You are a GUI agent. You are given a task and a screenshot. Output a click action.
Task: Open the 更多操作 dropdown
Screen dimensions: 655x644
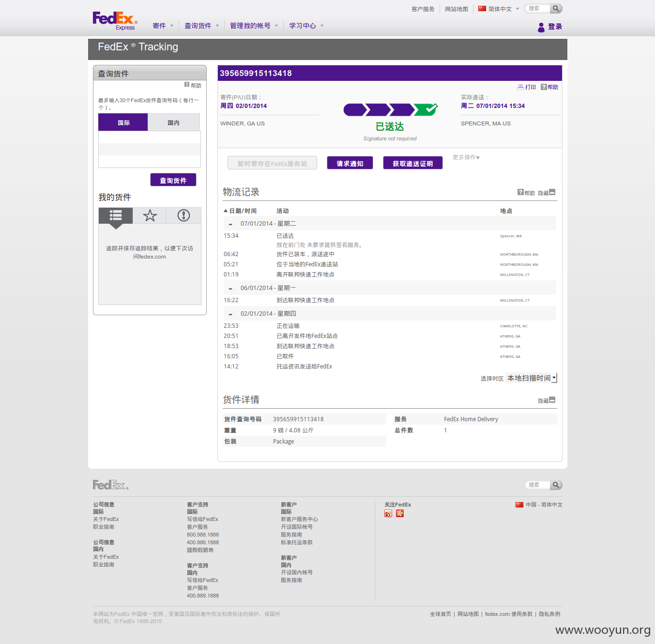pos(466,157)
